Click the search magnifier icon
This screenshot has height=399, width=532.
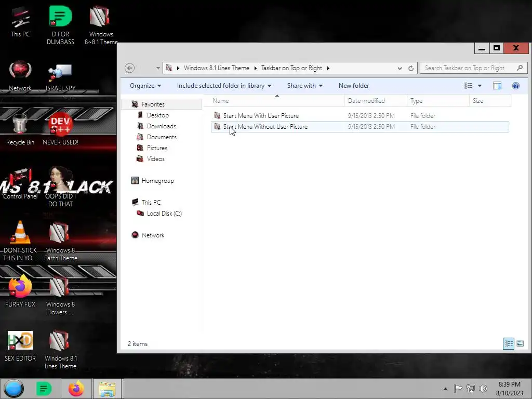[520, 68]
